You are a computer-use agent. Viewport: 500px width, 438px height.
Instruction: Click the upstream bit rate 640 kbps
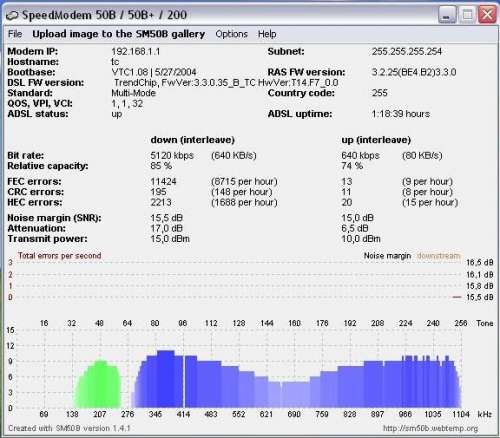tap(360, 156)
